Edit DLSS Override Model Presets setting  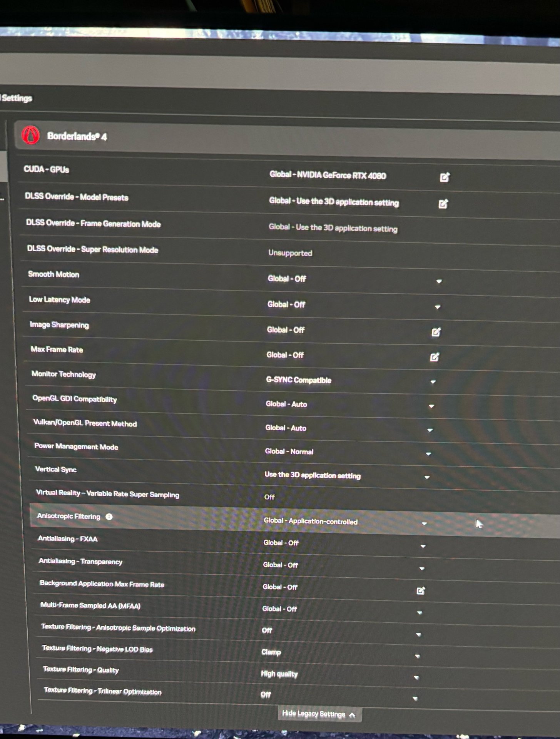point(443,204)
